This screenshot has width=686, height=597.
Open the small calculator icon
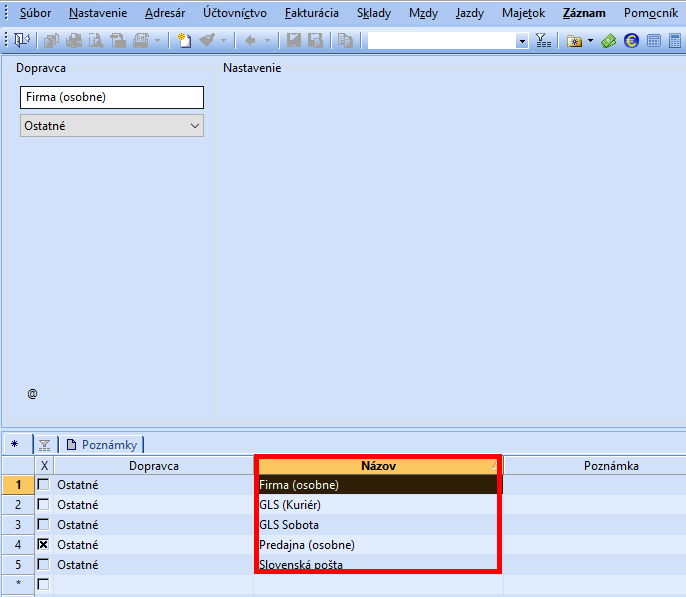pos(654,41)
